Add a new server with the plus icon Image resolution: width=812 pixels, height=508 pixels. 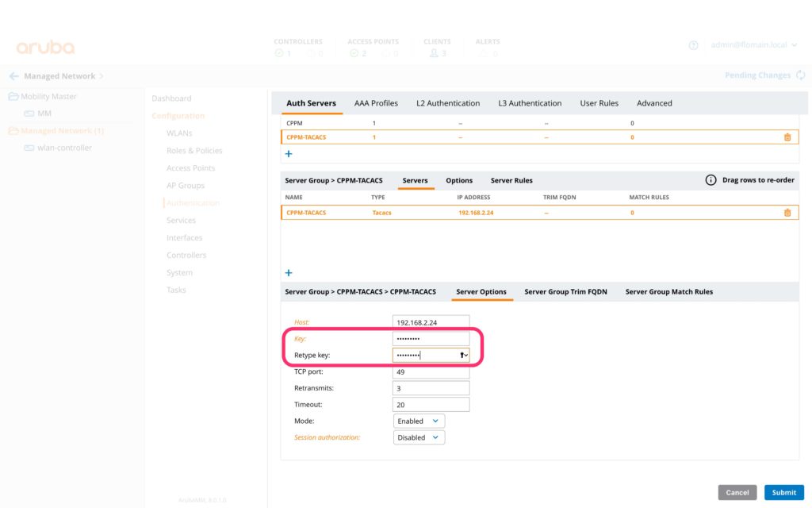point(288,272)
